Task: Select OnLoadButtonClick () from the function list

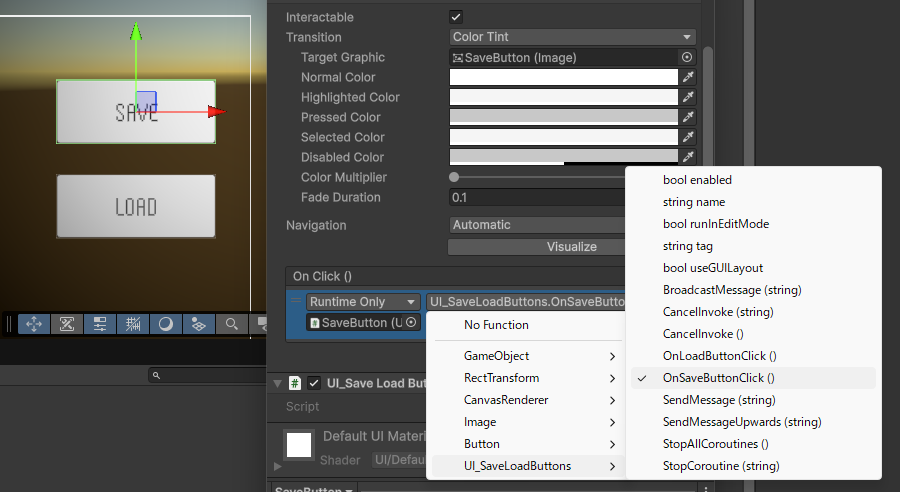Action: coord(719,356)
